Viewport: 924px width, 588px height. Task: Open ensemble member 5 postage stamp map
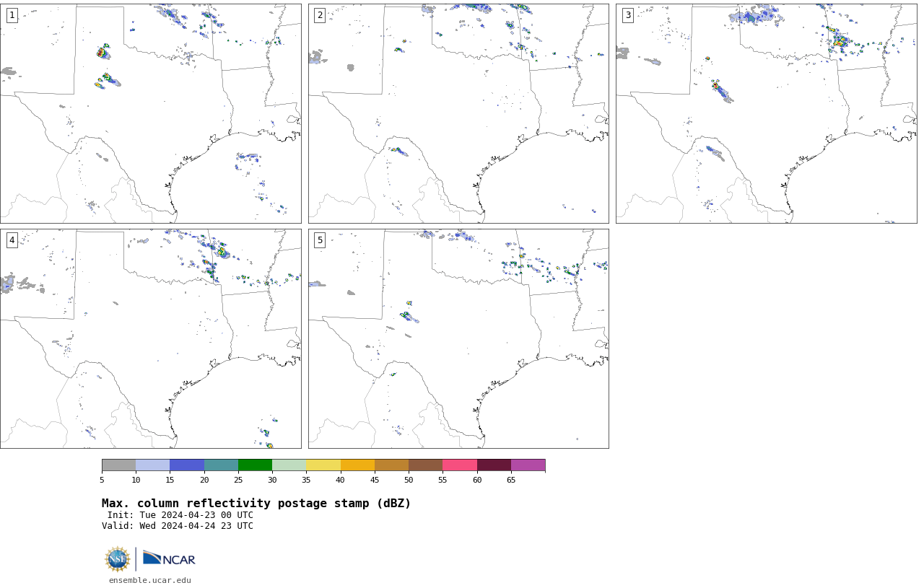coord(458,338)
